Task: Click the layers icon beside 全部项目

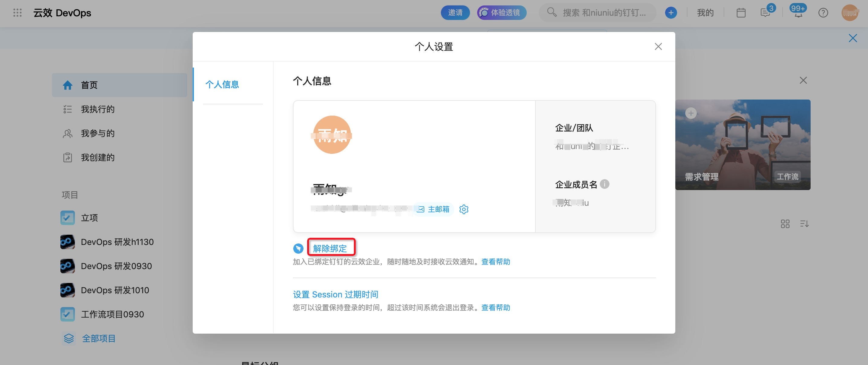Action: (x=69, y=338)
